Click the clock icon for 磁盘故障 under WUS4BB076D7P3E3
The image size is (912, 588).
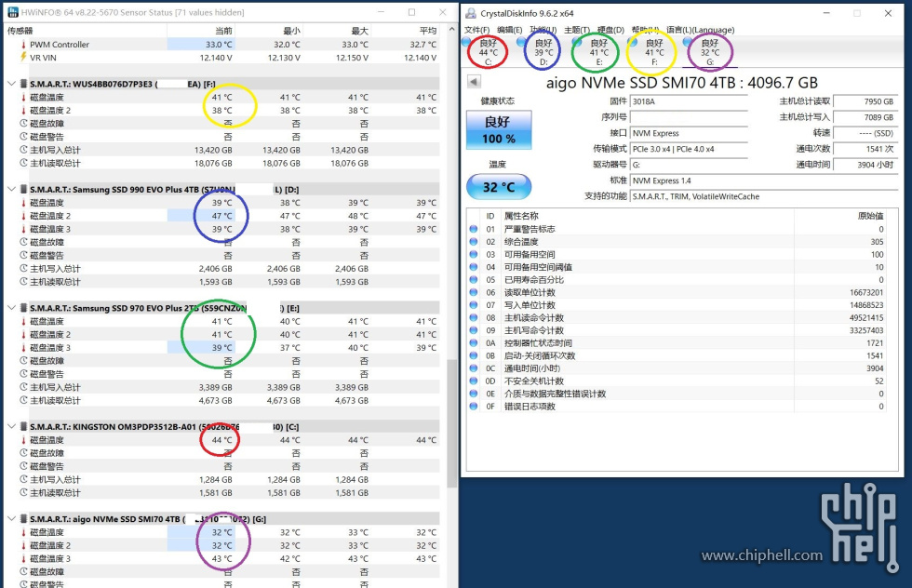point(23,124)
